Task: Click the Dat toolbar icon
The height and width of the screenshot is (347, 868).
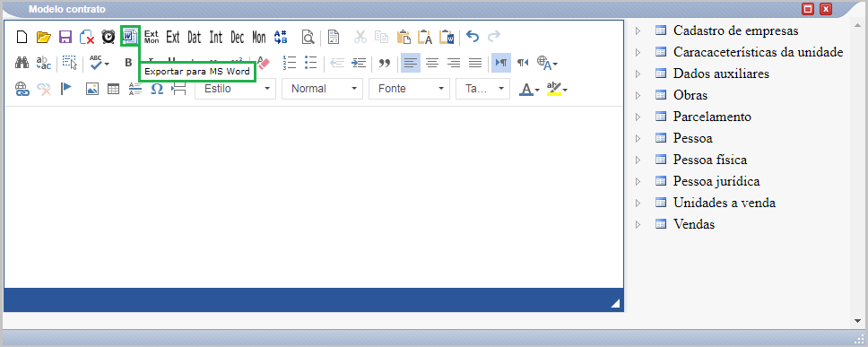Action: coord(195,37)
